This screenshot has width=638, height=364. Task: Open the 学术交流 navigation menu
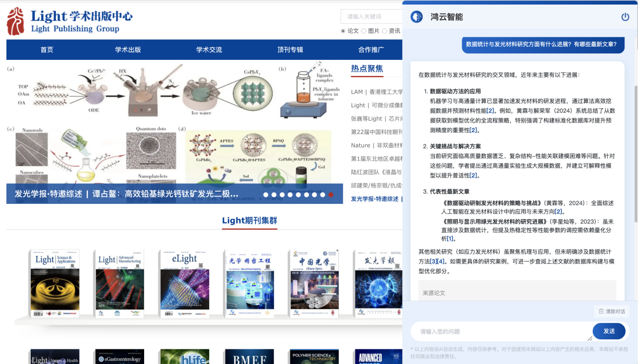(x=209, y=49)
